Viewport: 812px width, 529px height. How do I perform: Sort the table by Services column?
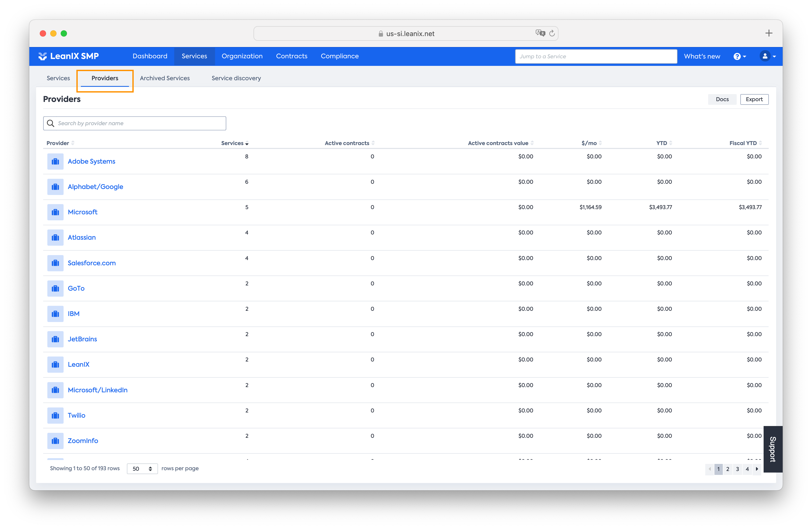tap(235, 143)
